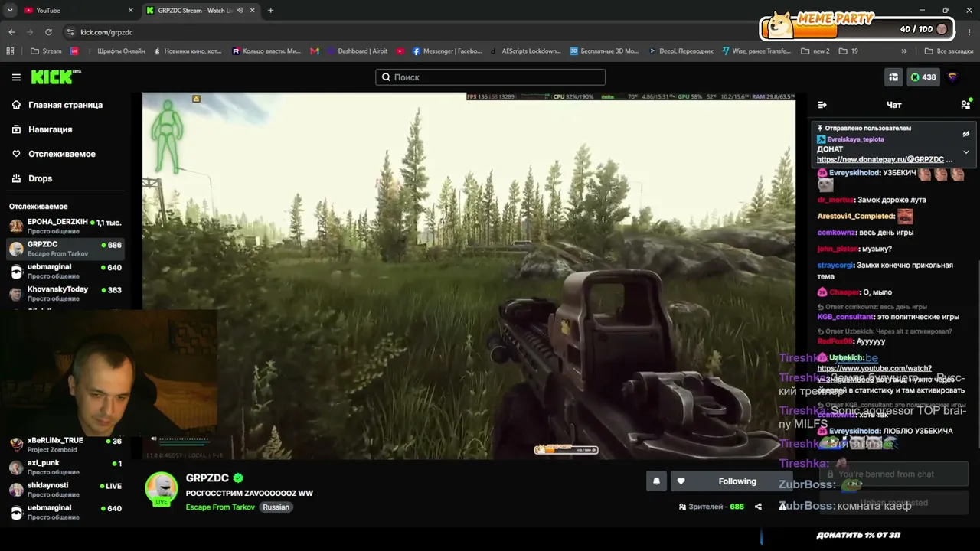Click Evreiskaya_teplota username in pinned message

point(855,139)
